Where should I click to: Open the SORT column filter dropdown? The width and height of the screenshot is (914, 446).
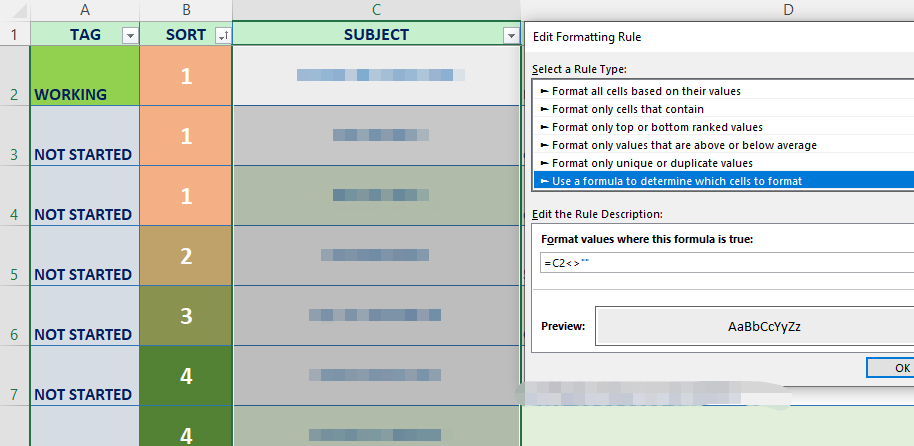point(222,35)
